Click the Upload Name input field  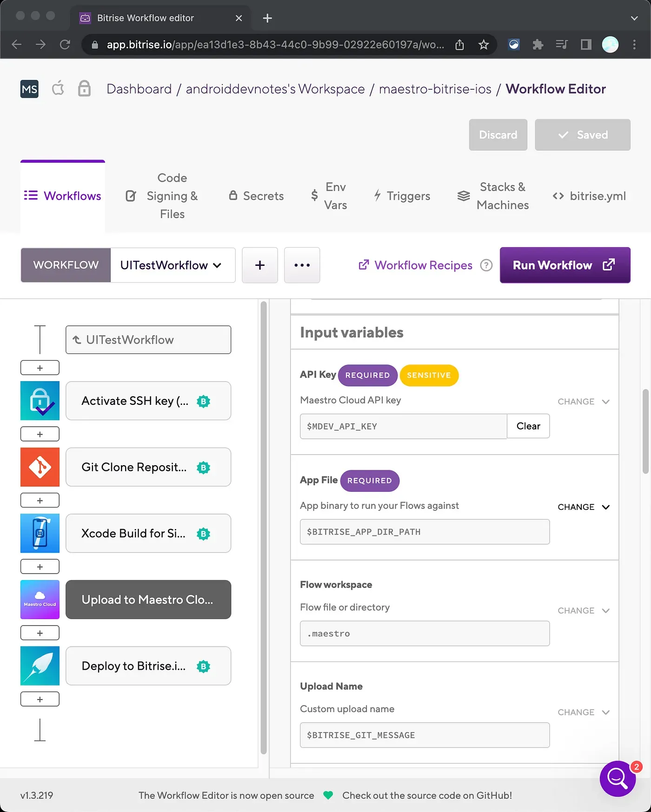pyautogui.click(x=425, y=735)
